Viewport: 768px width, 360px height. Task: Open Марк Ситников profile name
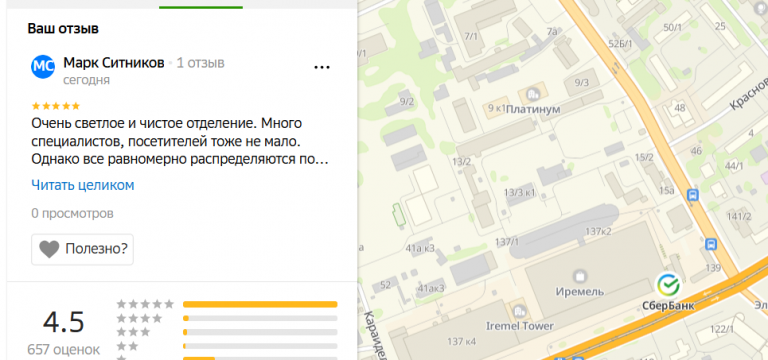(114, 63)
